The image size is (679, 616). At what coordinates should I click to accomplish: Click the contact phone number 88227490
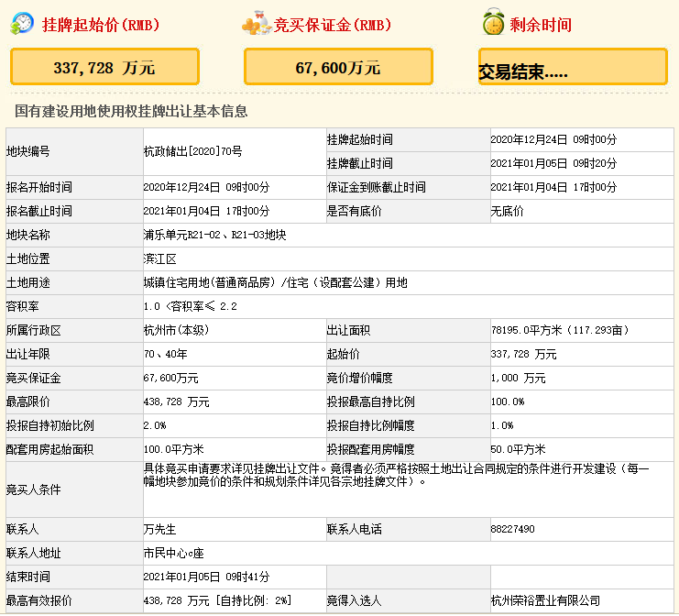point(512,529)
